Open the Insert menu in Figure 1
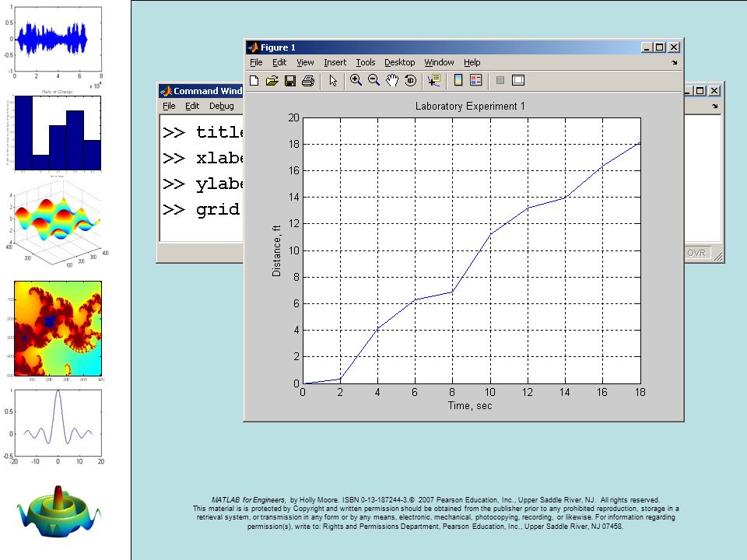This screenshot has width=747, height=560. 335,62
